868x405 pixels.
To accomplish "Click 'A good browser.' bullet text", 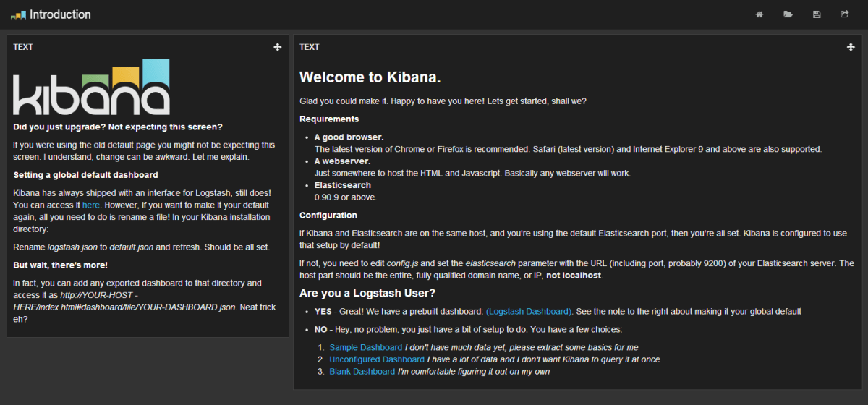I will [x=349, y=137].
